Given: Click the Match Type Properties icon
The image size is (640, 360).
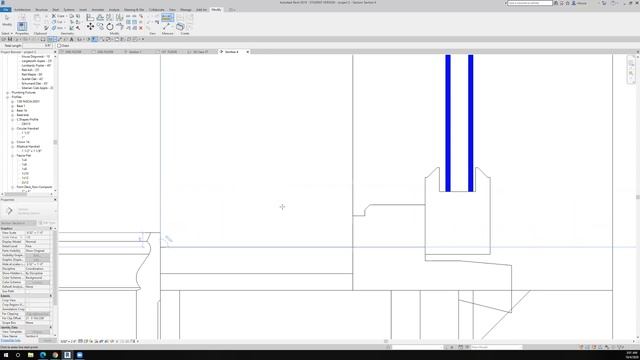Looking at the screenshot, I should pos(47,28).
